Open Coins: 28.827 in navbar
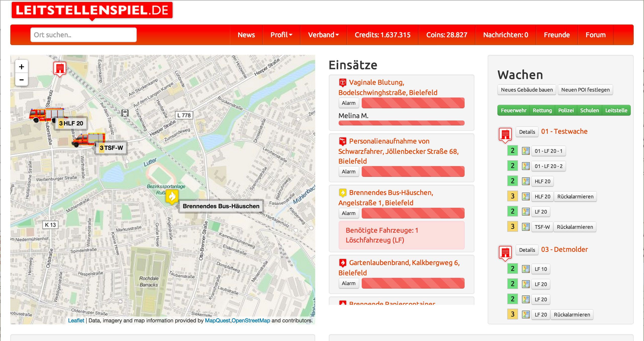This screenshot has height=341, width=644. pyautogui.click(x=447, y=35)
